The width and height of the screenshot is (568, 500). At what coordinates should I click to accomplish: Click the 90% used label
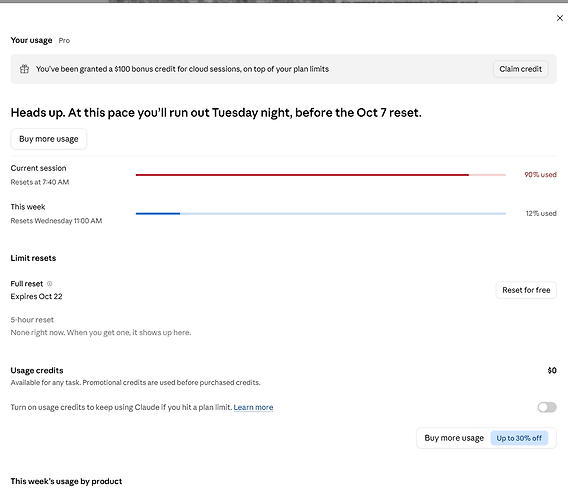(540, 175)
